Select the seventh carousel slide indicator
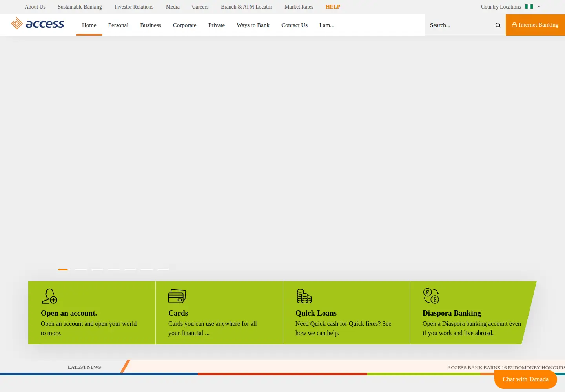This screenshot has height=392, width=565. 163,270
